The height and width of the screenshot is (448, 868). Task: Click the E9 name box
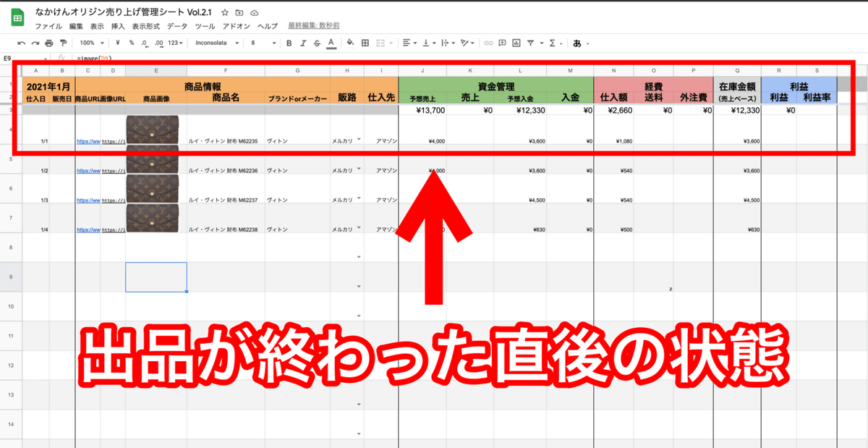(25, 58)
